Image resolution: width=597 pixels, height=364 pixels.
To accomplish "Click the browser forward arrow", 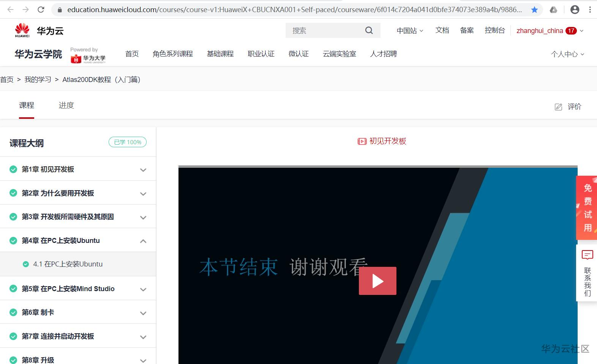I will click(26, 10).
